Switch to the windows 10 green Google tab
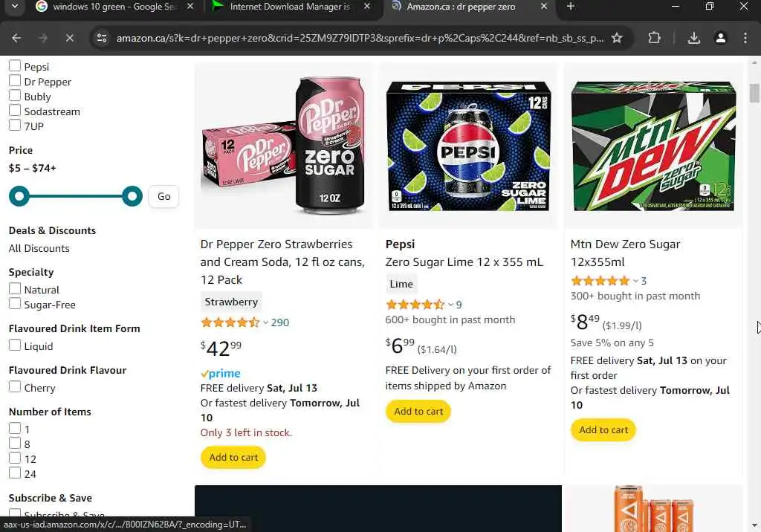Image resolution: width=761 pixels, height=532 pixels. 111,7
